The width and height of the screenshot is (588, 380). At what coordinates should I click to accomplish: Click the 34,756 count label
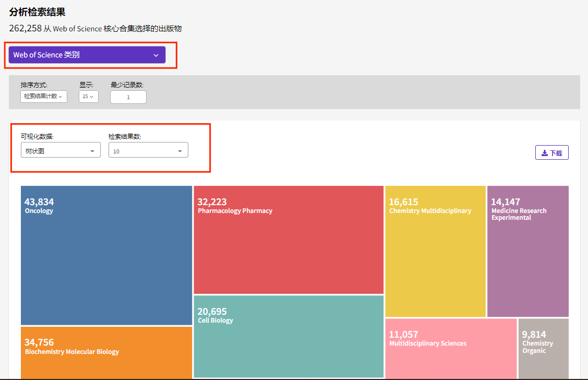tap(39, 342)
